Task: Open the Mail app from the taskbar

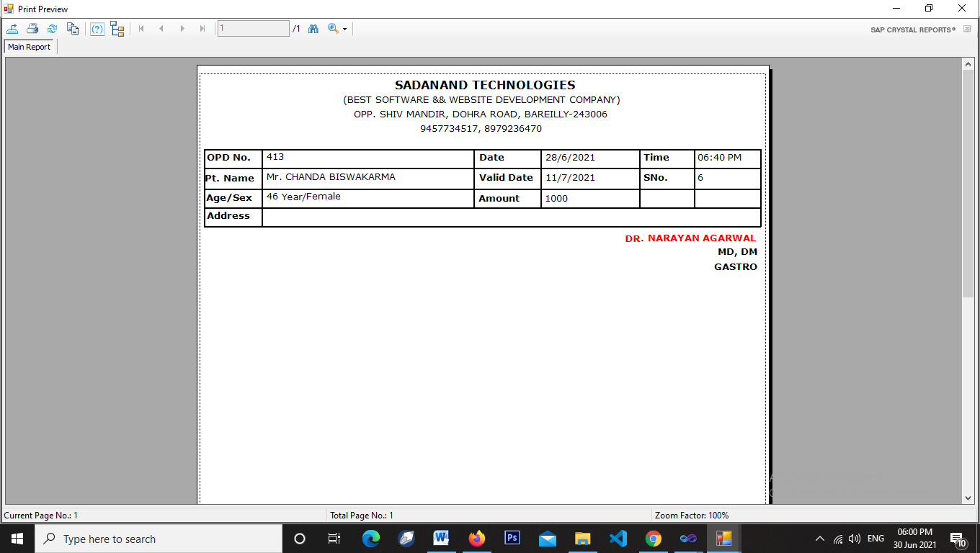Action: (x=548, y=539)
